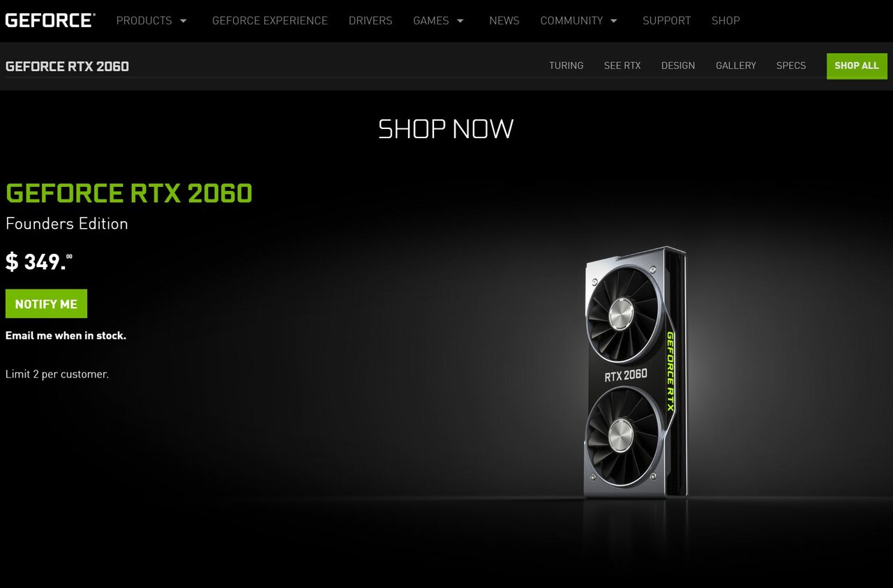Click the green Shop All button
The image size is (893, 588).
click(x=857, y=66)
